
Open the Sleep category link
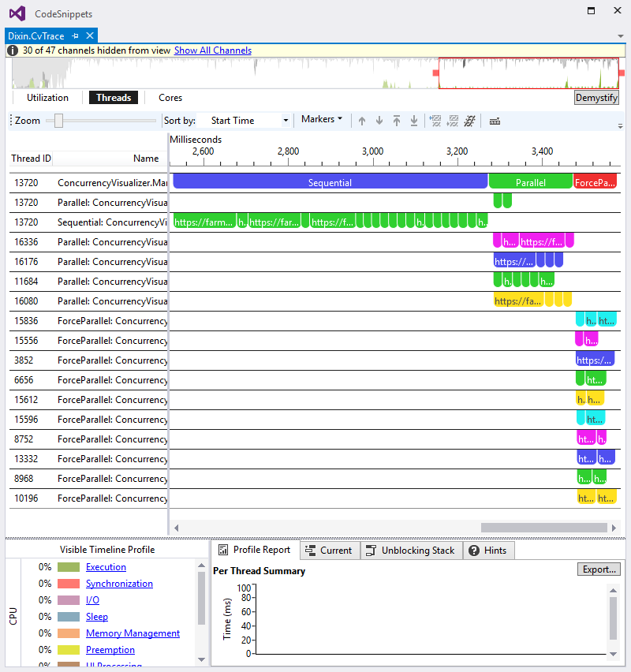tap(97, 617)
